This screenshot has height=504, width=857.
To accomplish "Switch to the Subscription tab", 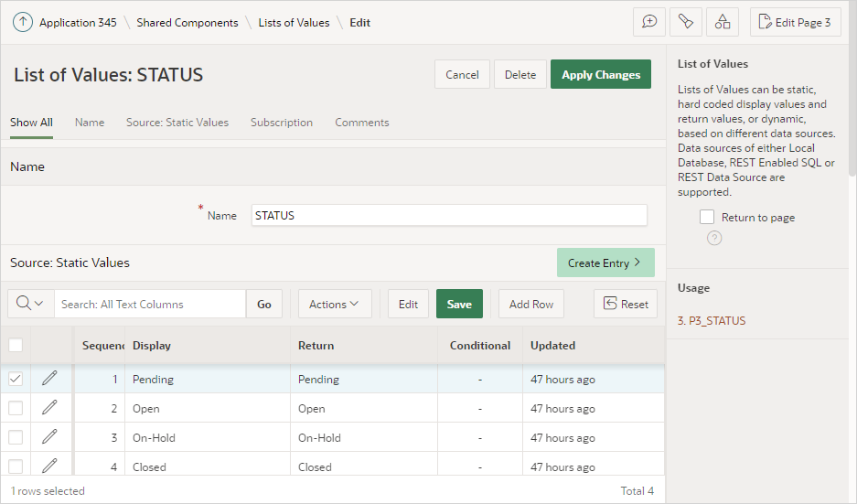I will 282,123.
